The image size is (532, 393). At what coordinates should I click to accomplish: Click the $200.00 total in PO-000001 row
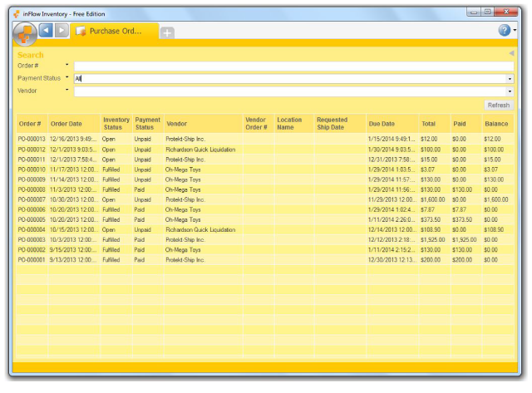coord(431,260)
